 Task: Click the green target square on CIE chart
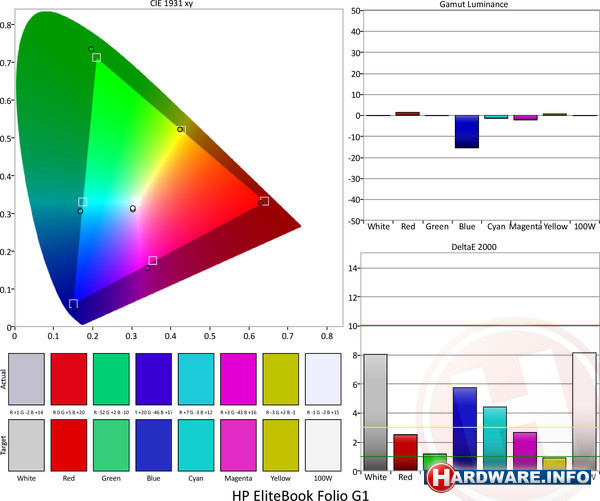(x=96, y=58)
